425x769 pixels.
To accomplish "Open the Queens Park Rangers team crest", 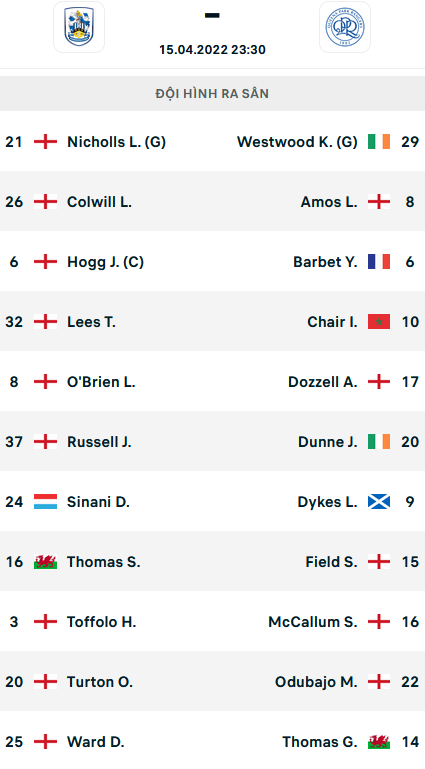I will point(345,27).
